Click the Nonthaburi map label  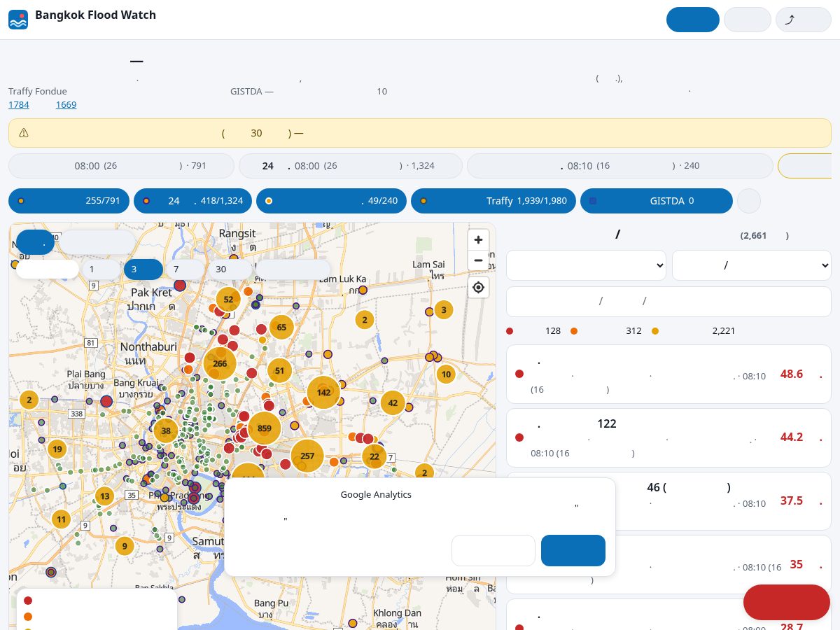point(148,346)
